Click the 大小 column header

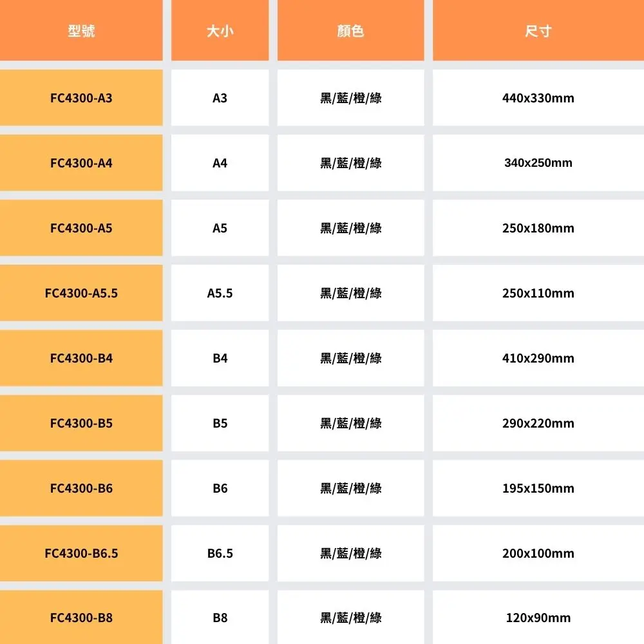click(220, 30)
